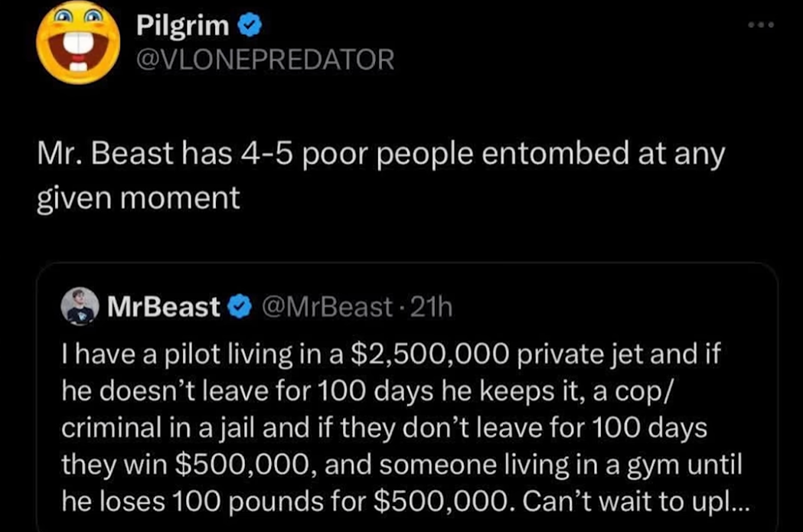
Task: Open the MrBeast display name in quoted tweet
Action: (164, 308)
